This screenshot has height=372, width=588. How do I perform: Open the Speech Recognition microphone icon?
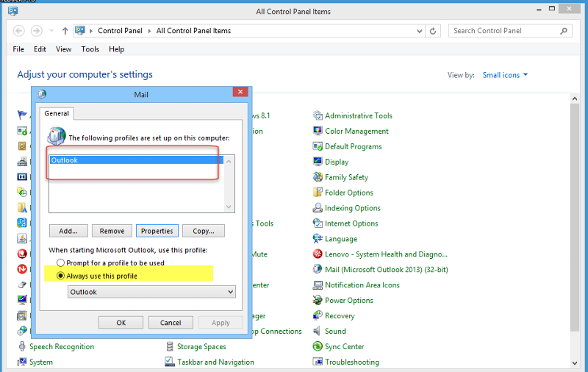click(x=22, y=346)
